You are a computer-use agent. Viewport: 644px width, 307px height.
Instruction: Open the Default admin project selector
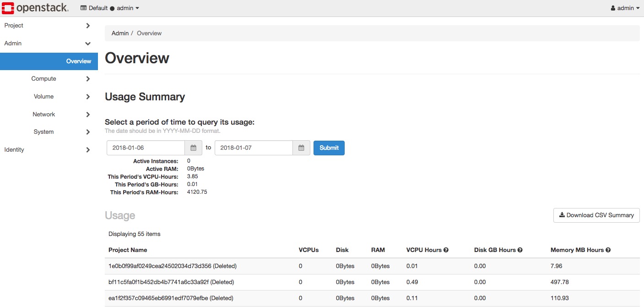pos(110,8)
